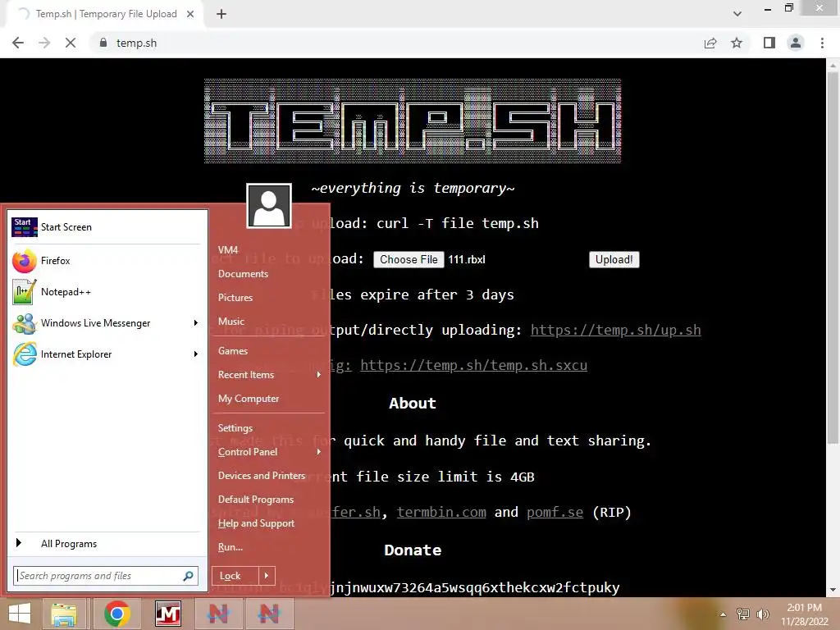Click the first N taskbar icon
This screenshot has width=840, height=630.
coord(218,614)
